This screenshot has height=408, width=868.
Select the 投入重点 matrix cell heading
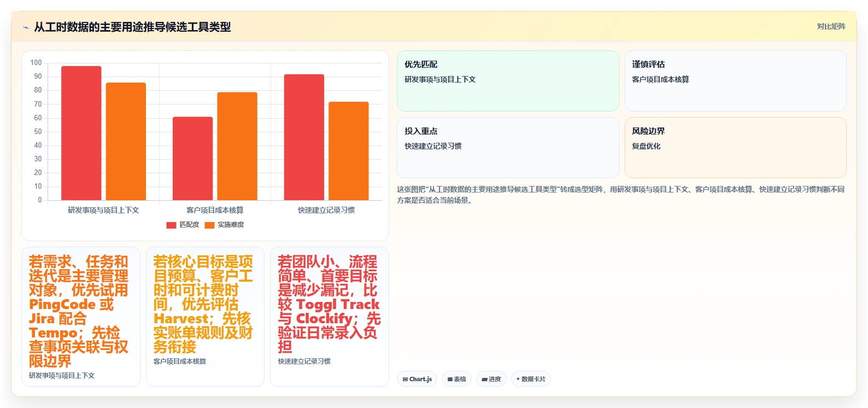coord(421,131)
